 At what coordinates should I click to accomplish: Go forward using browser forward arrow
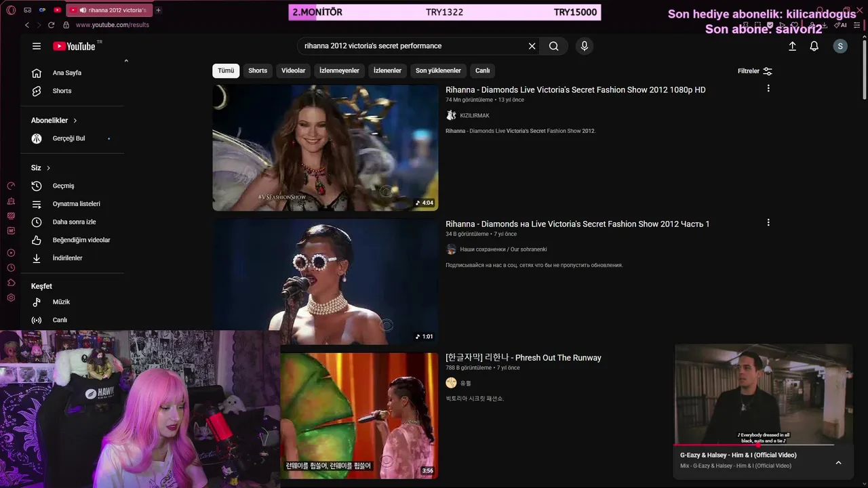[39, 25]
